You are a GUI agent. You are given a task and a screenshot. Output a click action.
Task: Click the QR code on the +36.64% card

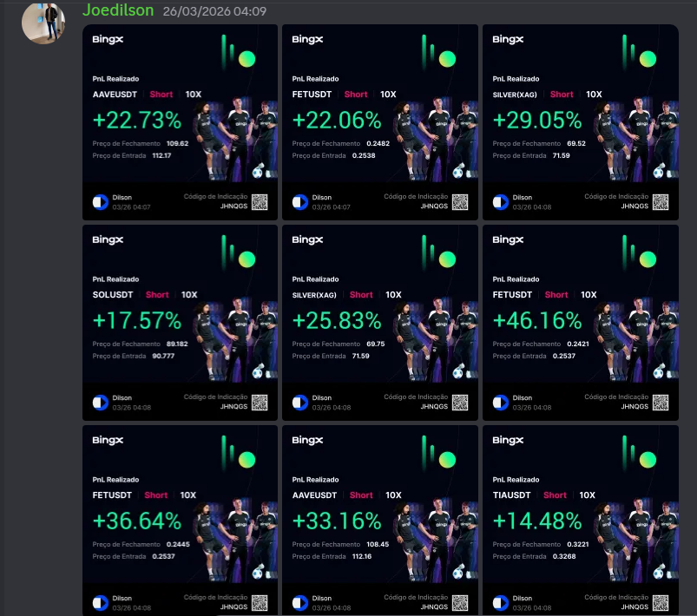[260, 603]
